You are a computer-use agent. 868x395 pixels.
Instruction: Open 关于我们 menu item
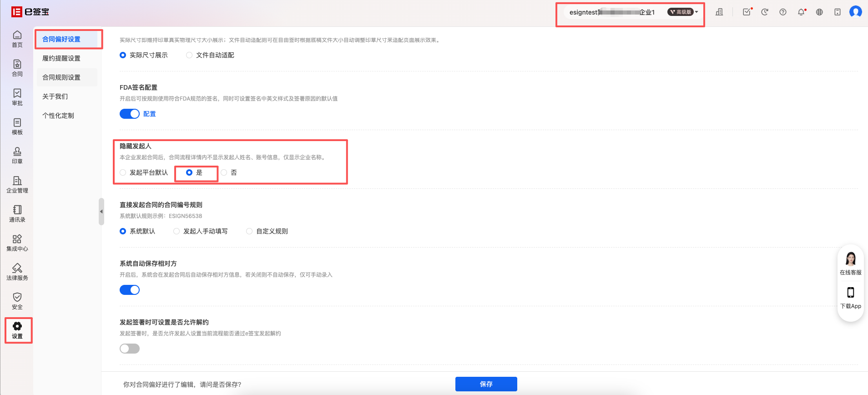coord(67,96)
